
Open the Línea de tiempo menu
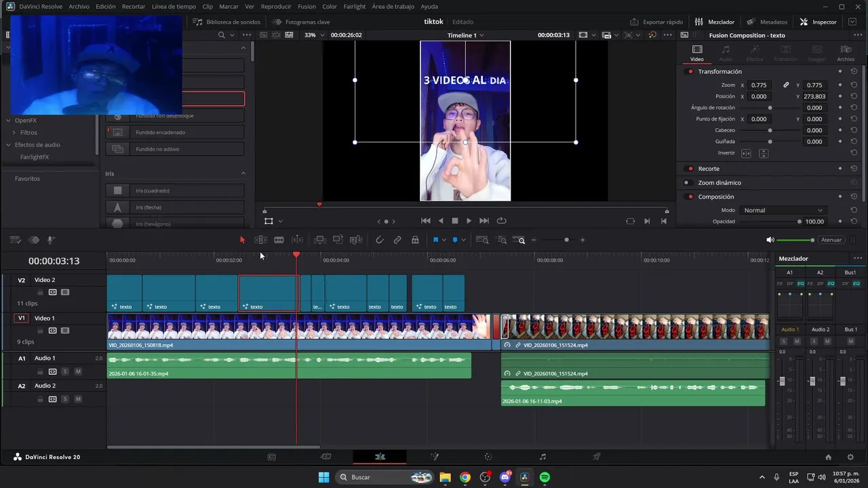tap(174, 6)
